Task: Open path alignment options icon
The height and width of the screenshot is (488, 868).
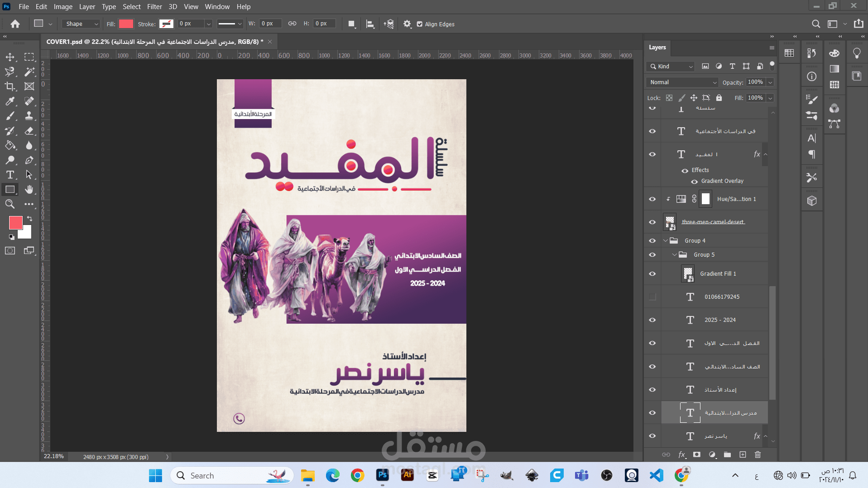Action: click(370, 24)
